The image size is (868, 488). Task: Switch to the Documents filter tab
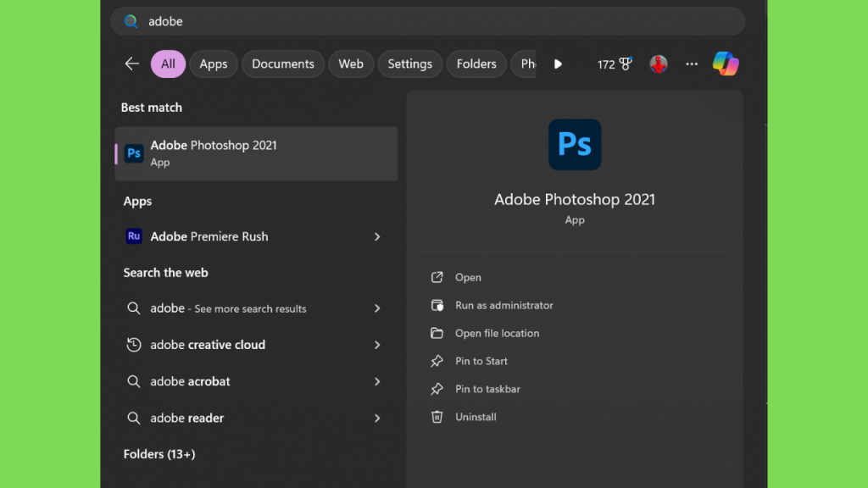pyautogui.click(x=283, y=64)
